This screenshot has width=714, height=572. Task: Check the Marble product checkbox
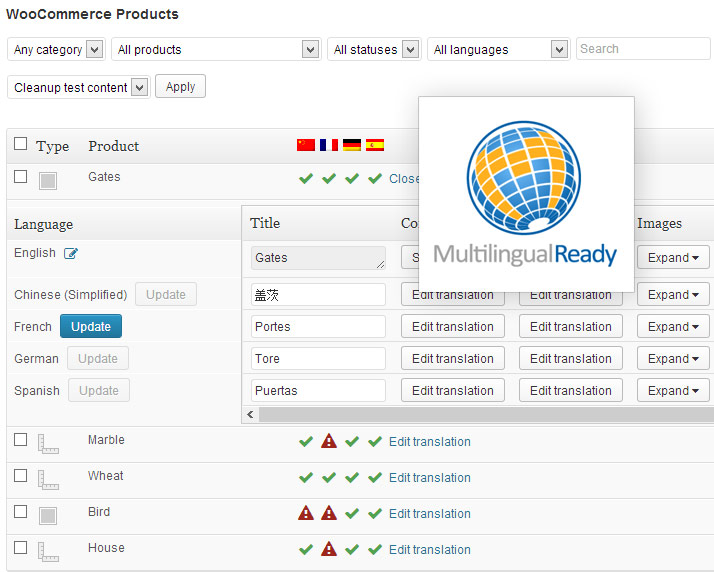(x=21, y=440)
